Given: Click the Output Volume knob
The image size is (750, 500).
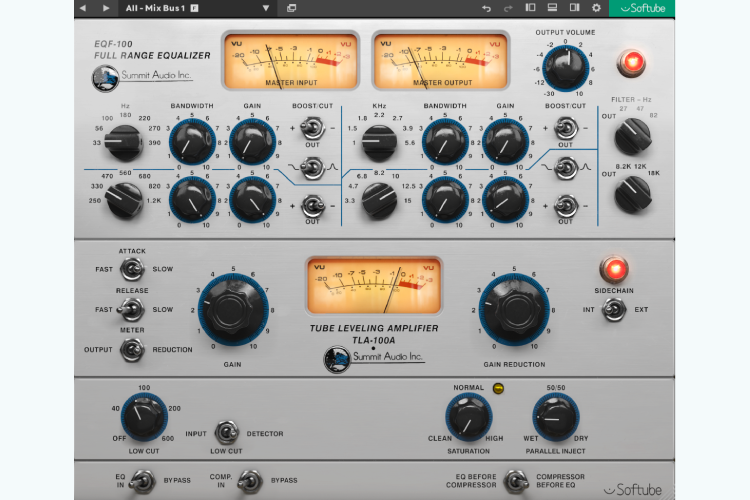Looking at the screenshot, I should coord(565,68).
